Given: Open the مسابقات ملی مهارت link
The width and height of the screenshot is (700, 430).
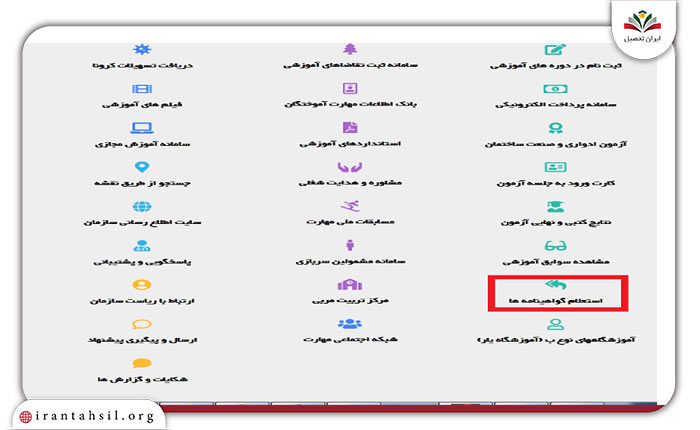Looking at the screenshot, I should [x=350, y=221].
